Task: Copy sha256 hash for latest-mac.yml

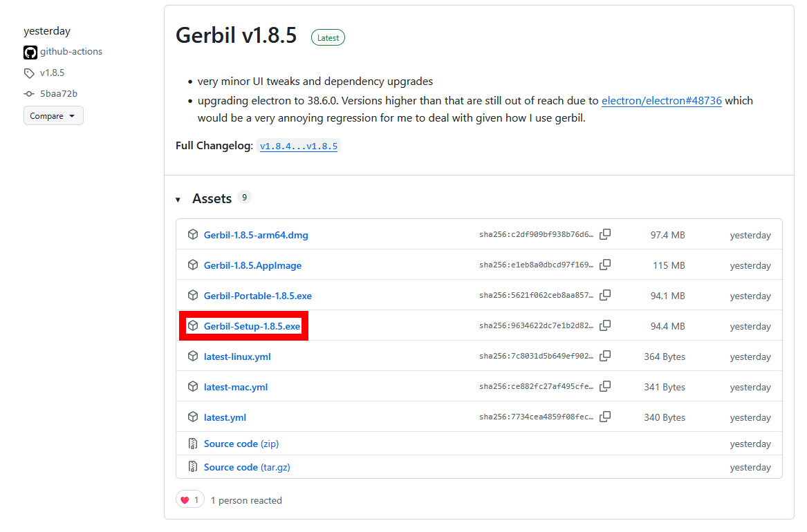Action: click(x=605, y=387)
